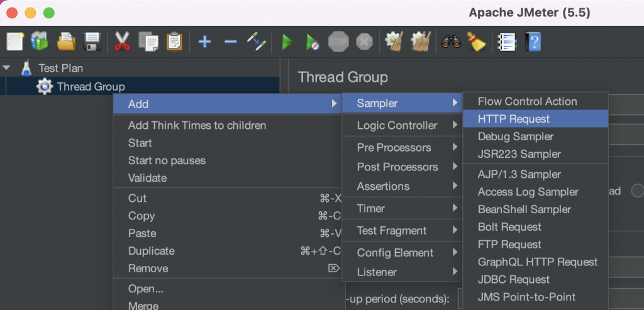
Task: Choose HTTP Request from the Sampler submenu
Action: [x=513, y=119]
